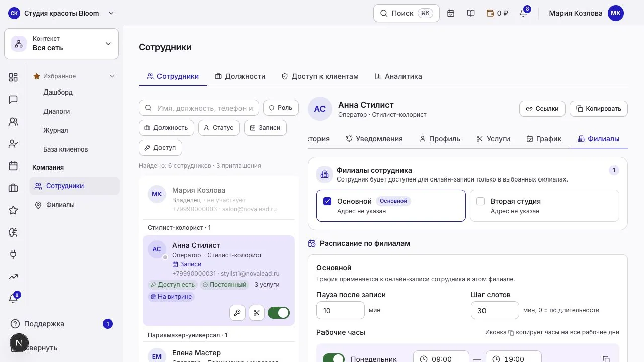Open star icon in left rail
The width and height of the screenshot is (644, 362).
13,210
